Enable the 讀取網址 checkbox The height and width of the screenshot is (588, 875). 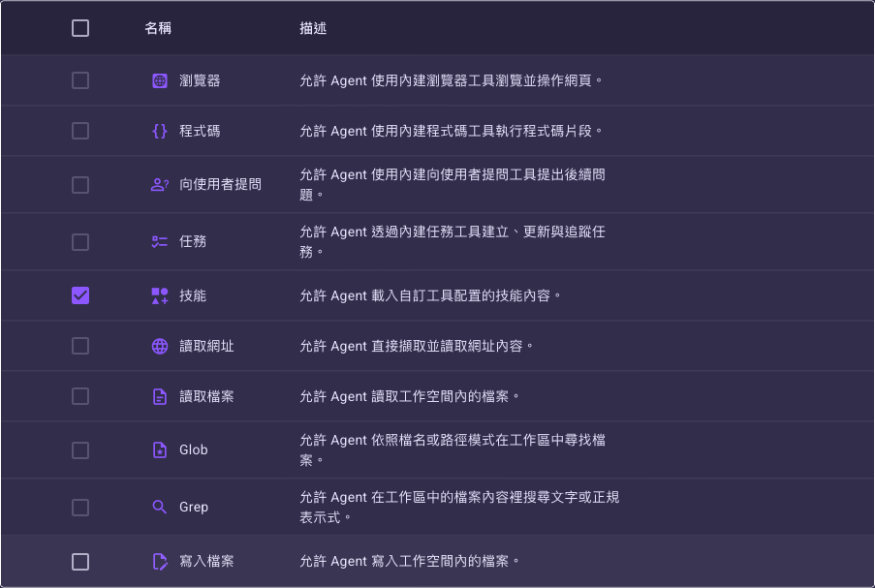pos(80,346)
